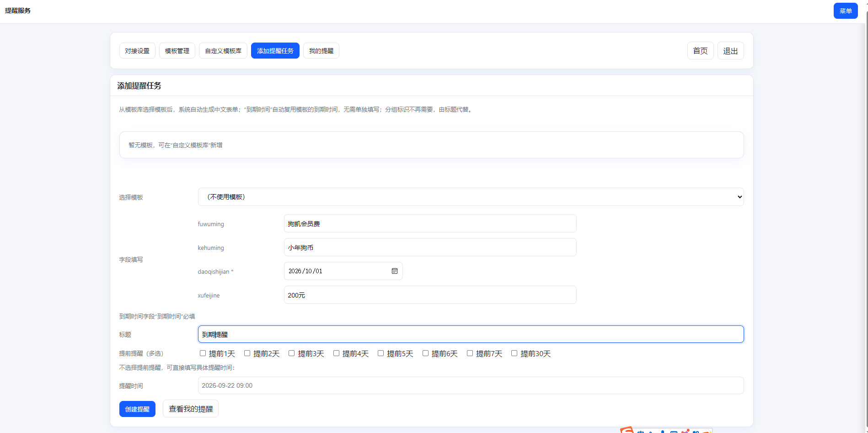
Task: Click the 提醒时间 input field
Action: click(x=471, y=385)
